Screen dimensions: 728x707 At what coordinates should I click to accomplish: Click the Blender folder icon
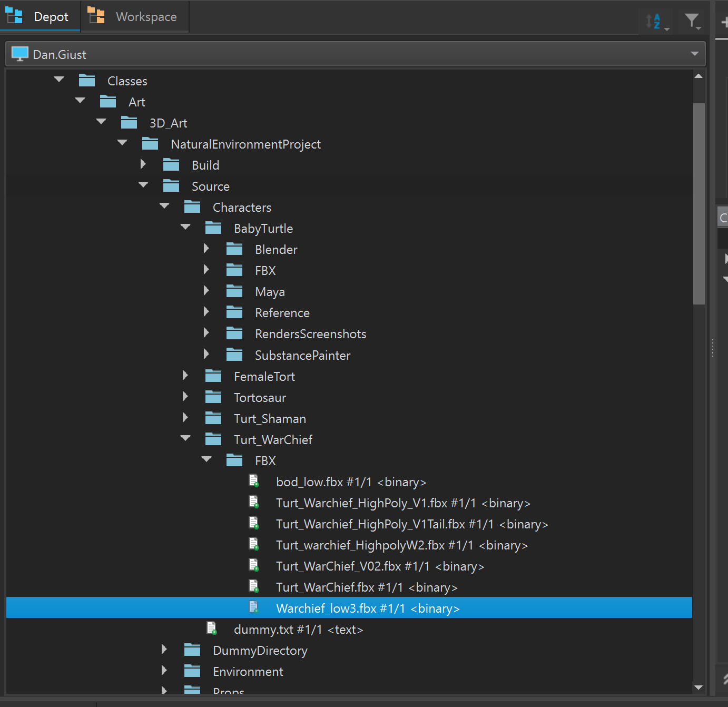coord(234,249)
